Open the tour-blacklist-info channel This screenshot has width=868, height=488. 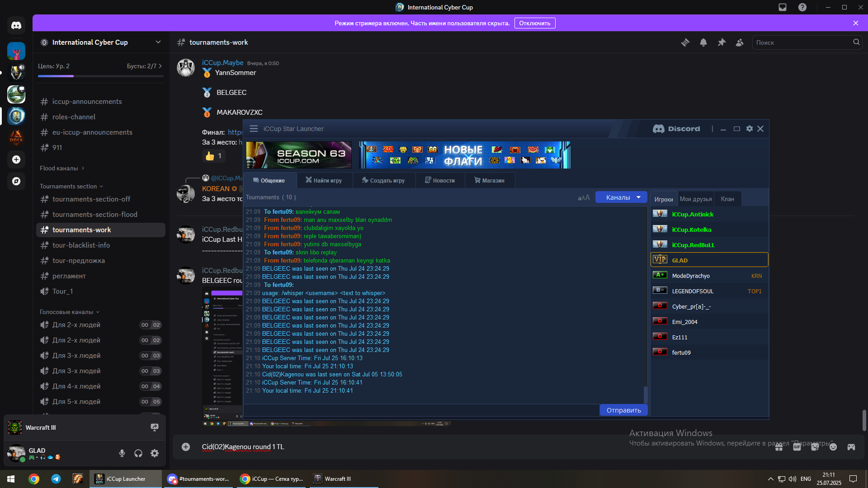click(x=100, y=245)
